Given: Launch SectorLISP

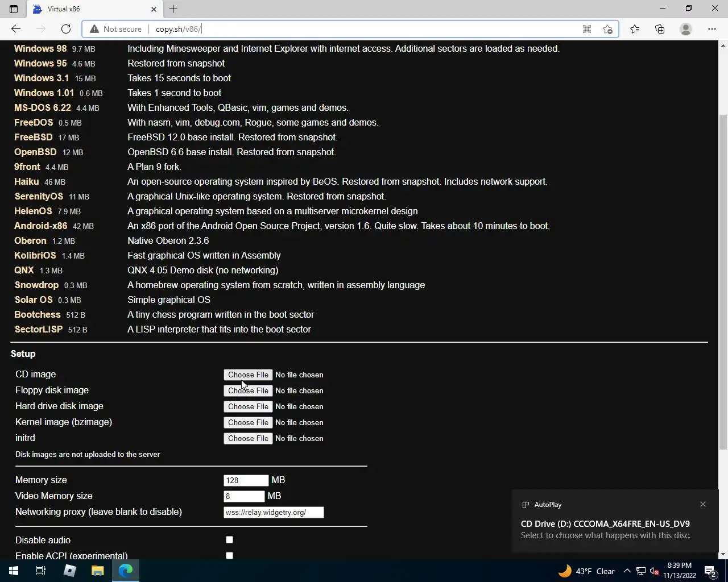Looking at the screenshot, I should tap(39, 329).
